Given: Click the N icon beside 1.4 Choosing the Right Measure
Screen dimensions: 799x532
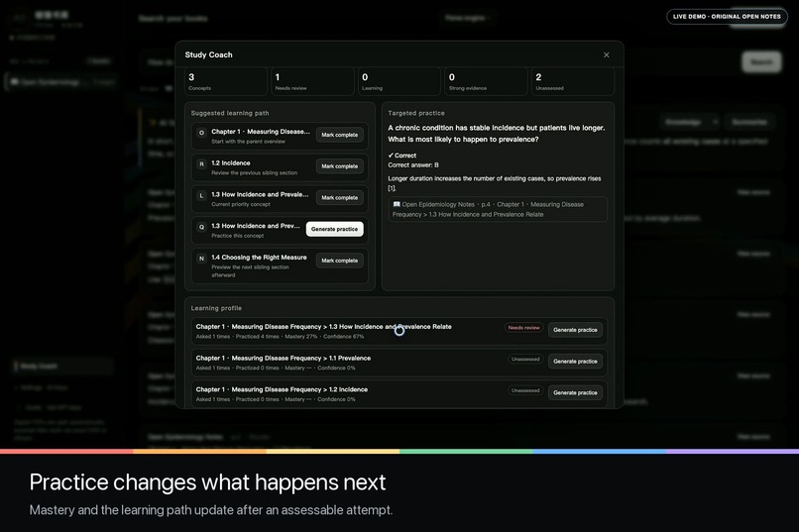Looking at the screenshot, I should (201, 259).
